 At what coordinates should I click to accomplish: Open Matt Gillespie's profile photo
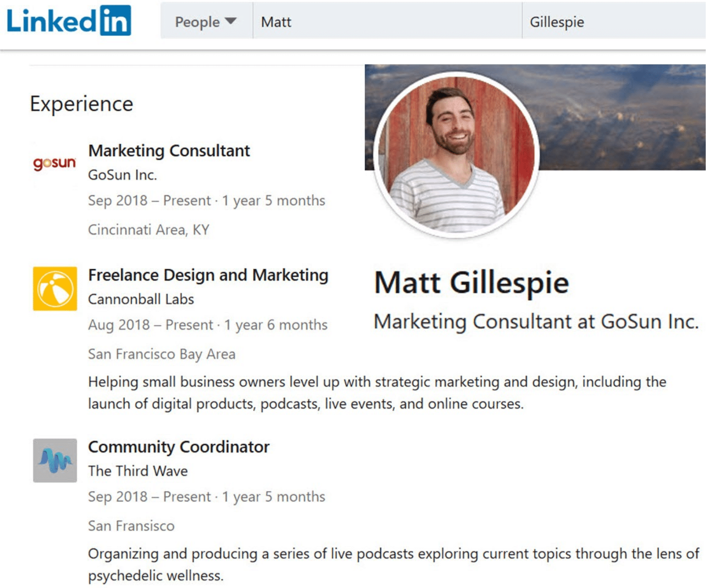tap(457, 154)
